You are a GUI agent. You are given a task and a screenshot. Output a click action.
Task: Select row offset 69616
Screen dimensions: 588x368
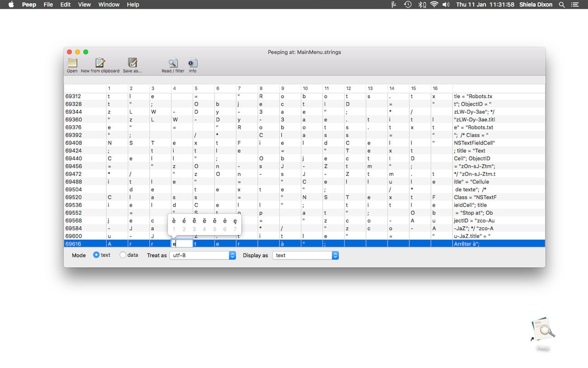click(x=73, y=244)
